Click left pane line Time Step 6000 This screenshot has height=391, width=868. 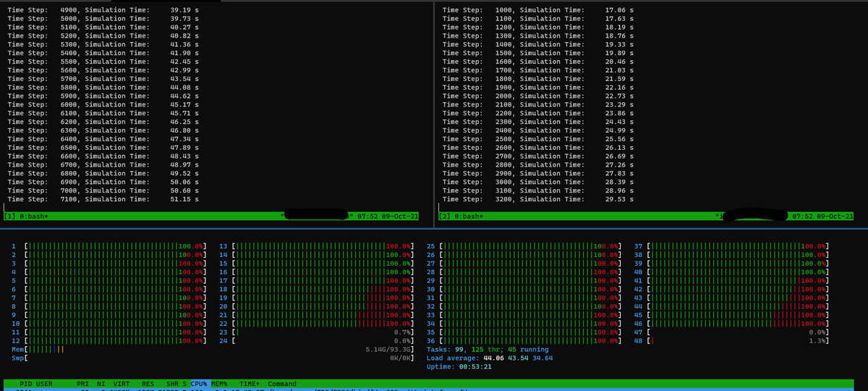pos(103,104)
